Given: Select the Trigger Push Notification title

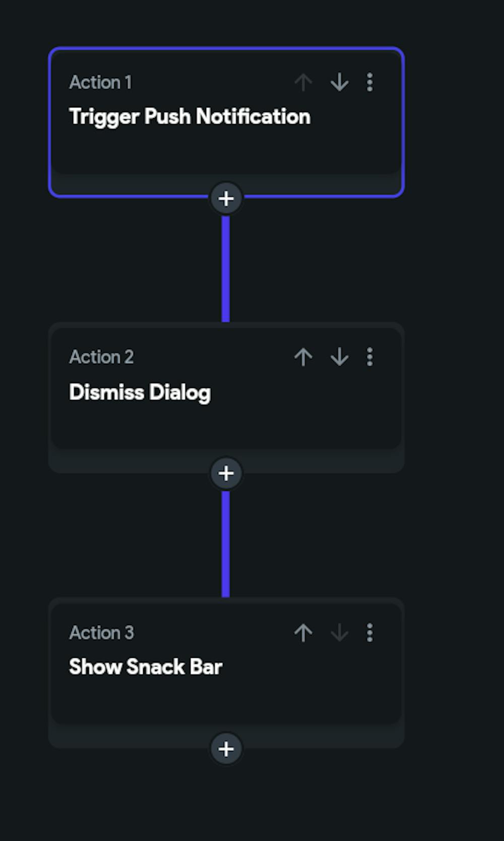Looking at the screenshot, I should [190, 117].
